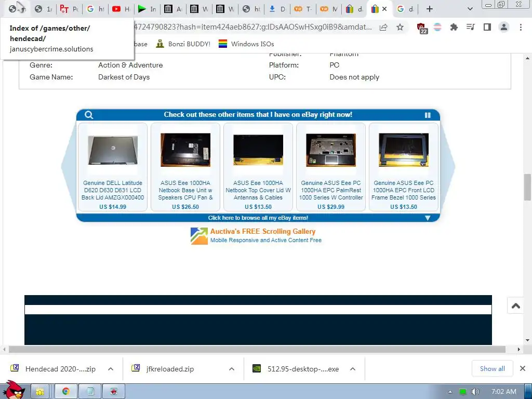This screenshot has width=532, height=399.
Task: Switch to the YouTube tab
Action: (121, 9)
